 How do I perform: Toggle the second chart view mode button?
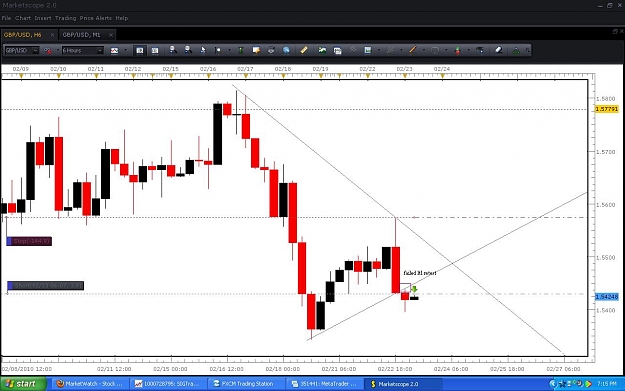[155, 51]
